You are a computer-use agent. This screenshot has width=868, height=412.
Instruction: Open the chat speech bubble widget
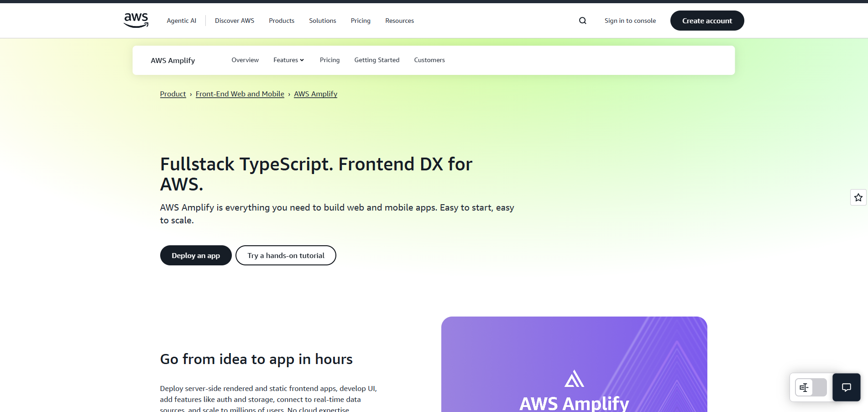[846, 387]
